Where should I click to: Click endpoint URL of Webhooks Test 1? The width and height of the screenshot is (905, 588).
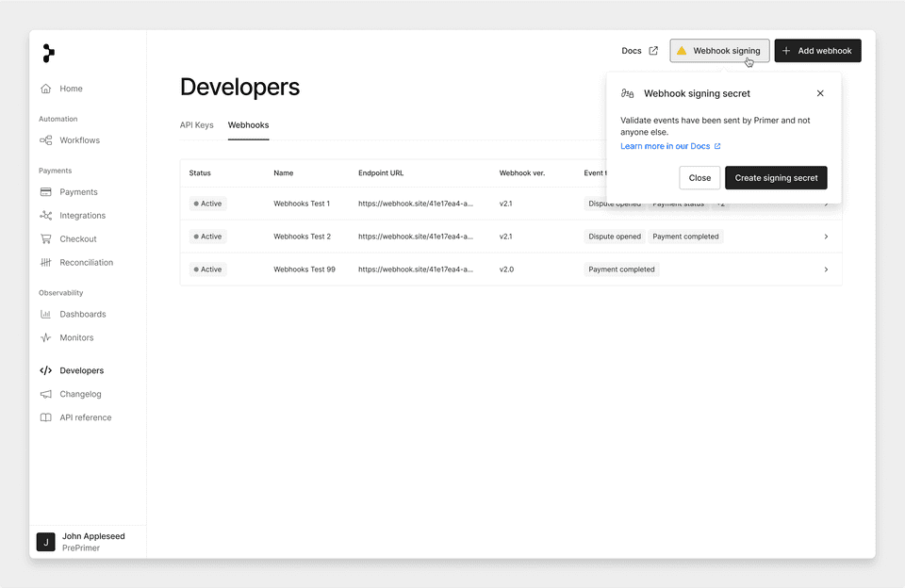point(416,204)
